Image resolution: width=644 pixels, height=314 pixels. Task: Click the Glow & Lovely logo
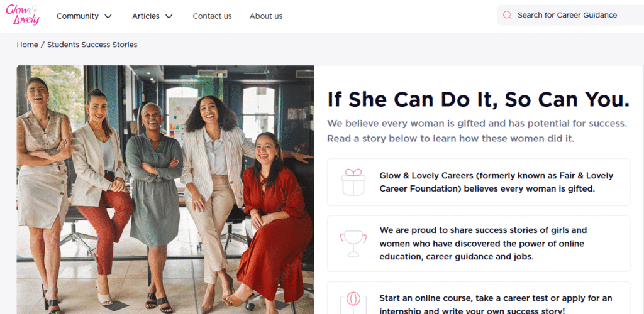(x=23, y=16)
